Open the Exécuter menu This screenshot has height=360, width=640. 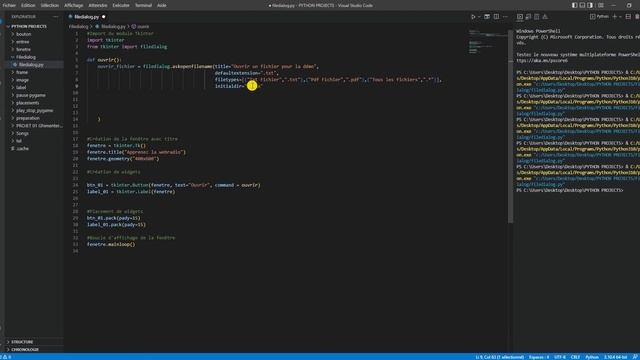[x=121, y=5]
